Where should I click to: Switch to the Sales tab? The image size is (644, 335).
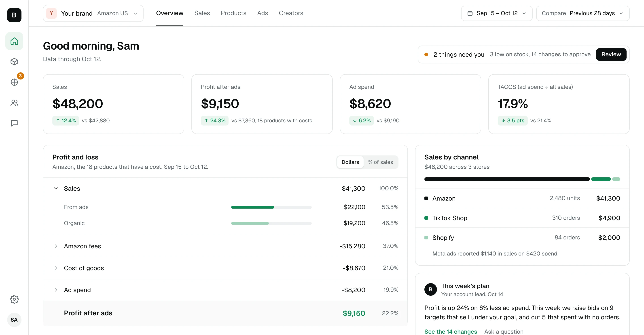(x=202, y=13)
